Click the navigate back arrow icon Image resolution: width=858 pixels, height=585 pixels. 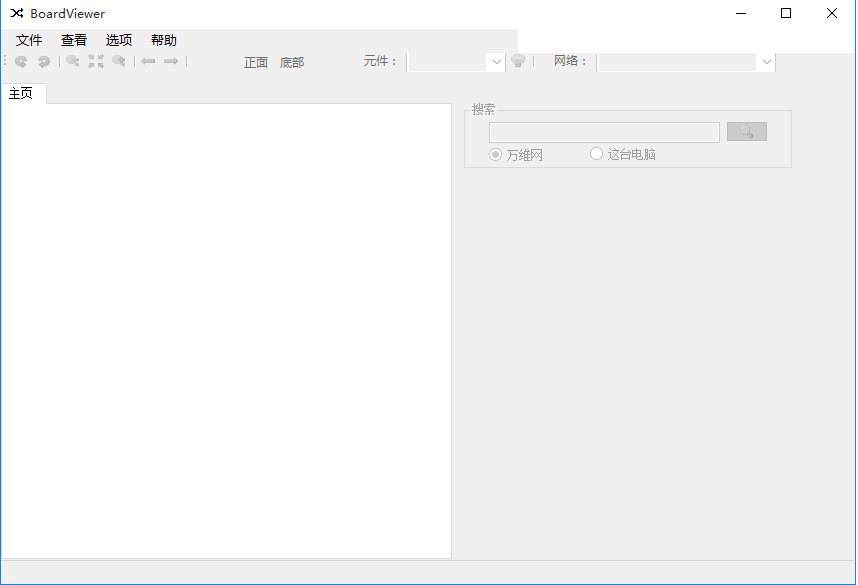pos(147,61)
